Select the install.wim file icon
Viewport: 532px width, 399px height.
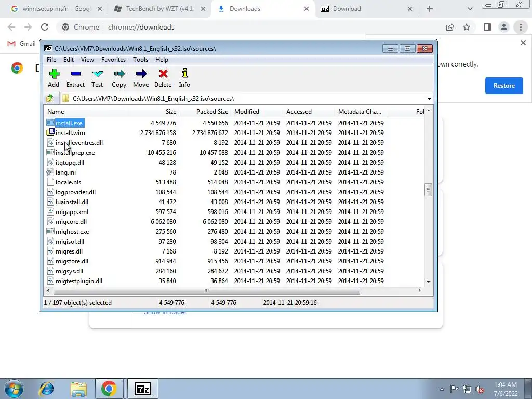[x=50, y=132]
